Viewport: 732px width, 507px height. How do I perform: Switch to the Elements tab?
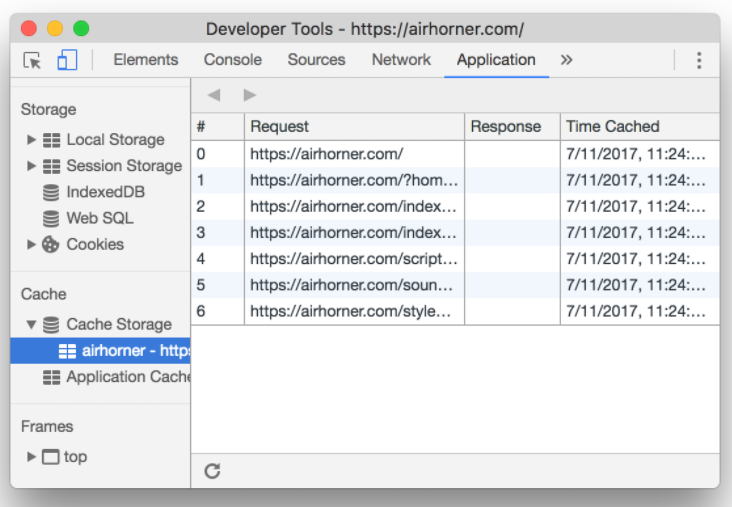pos(146,60)
